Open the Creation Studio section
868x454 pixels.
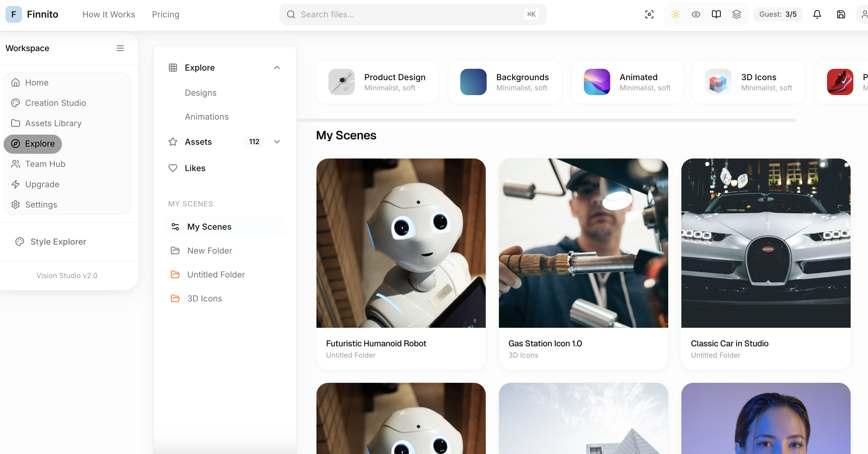coord(55,103)
